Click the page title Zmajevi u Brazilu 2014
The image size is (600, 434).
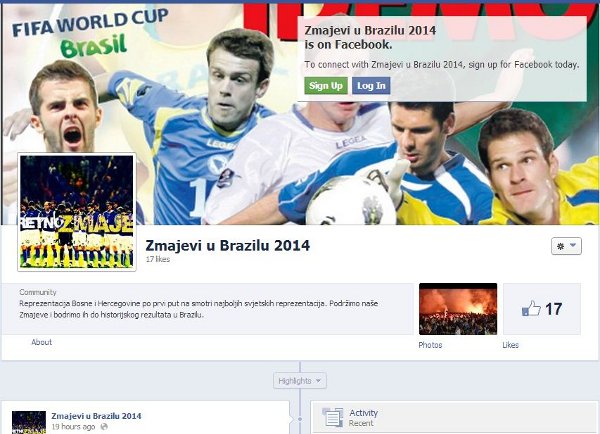pos(228,246)
